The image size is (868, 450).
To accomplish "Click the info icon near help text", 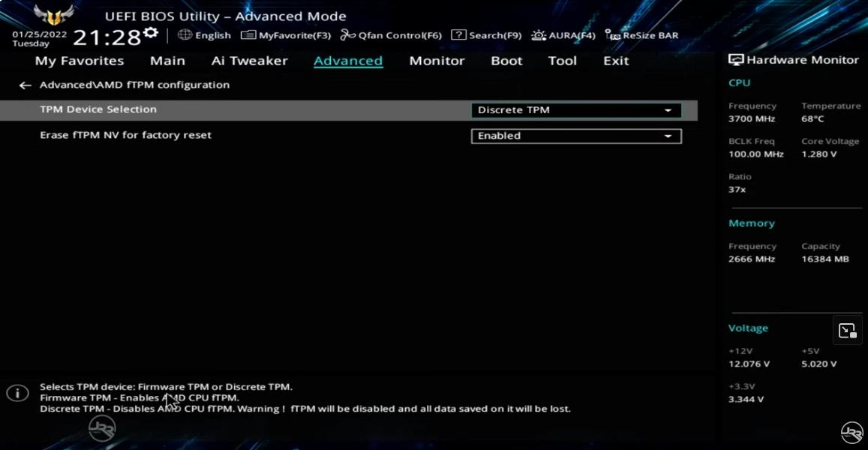I will click(18, 393).
